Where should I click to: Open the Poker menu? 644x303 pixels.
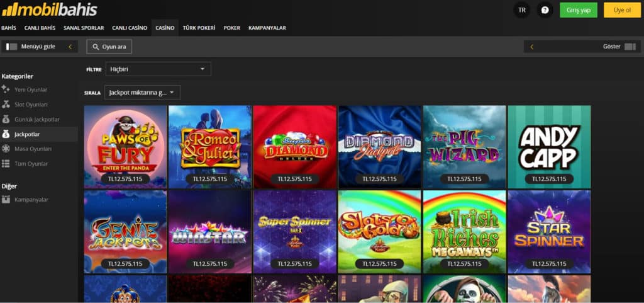click(x=232, y=28)
